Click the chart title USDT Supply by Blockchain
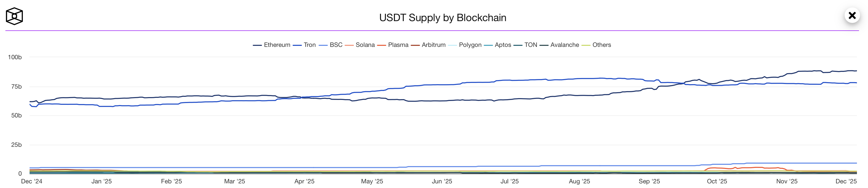 (x=442, y=18)
